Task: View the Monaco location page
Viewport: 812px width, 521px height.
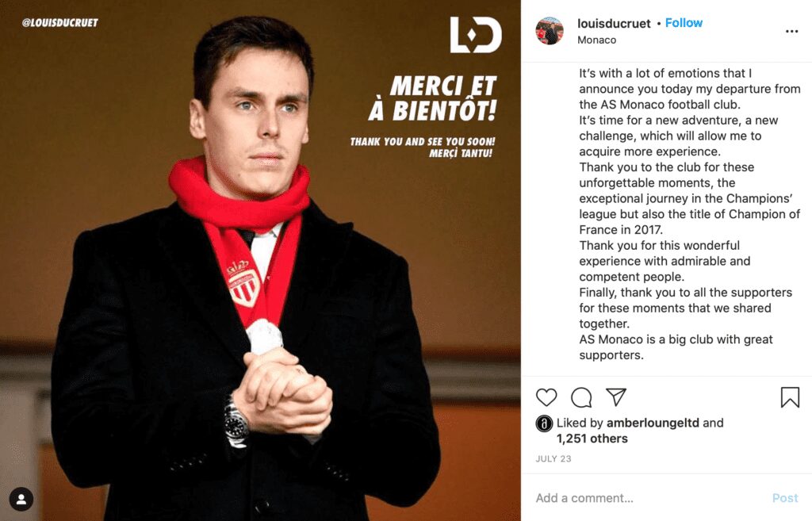Action: pyautogui.click(x=596, y=40)
